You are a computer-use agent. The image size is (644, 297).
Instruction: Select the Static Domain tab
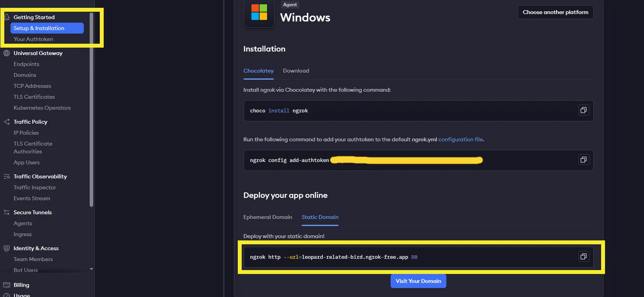(320, 217)
